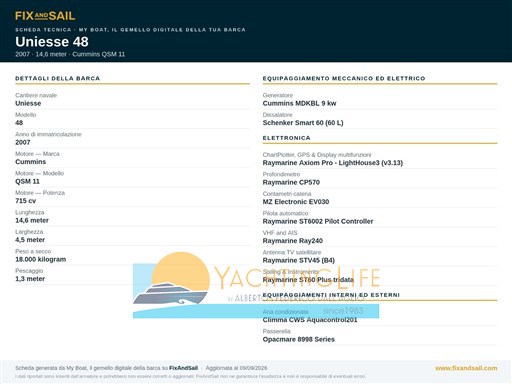Click generator Cummins MDKBL 9 kw
The height and width of the screenshot is (384, 512).
[299, 103]
